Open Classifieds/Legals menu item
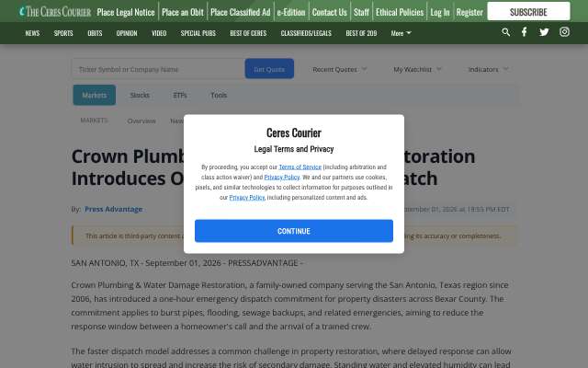Screen dimensions: 588x368 click(x=306, y=33)
